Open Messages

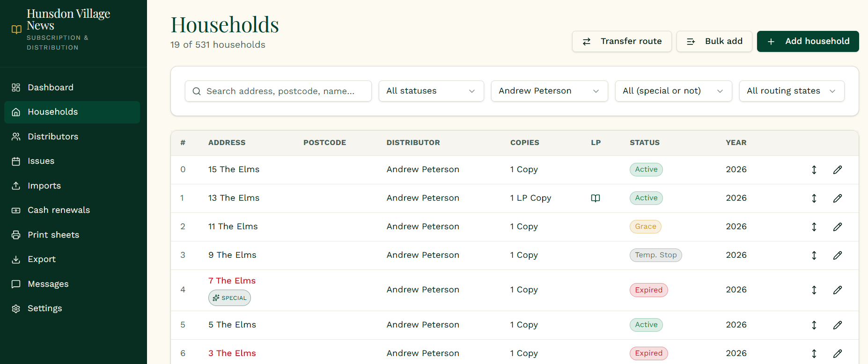[72, 284]
